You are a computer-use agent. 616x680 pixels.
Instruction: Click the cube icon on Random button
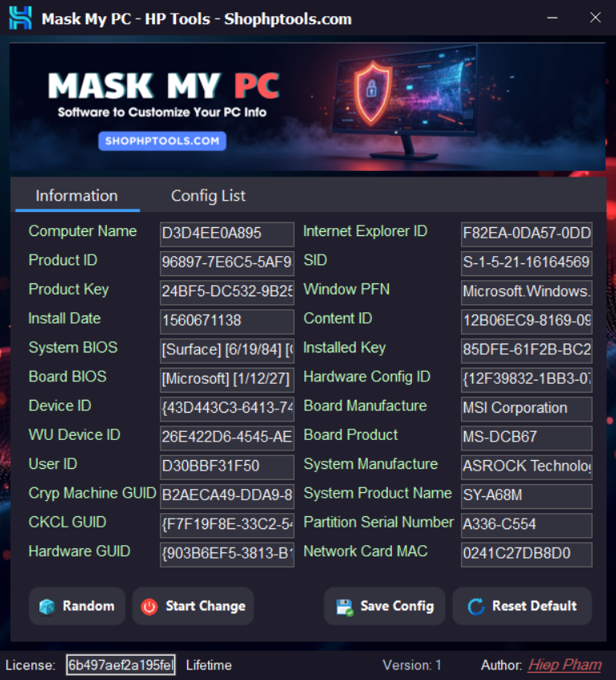(47, 607)
